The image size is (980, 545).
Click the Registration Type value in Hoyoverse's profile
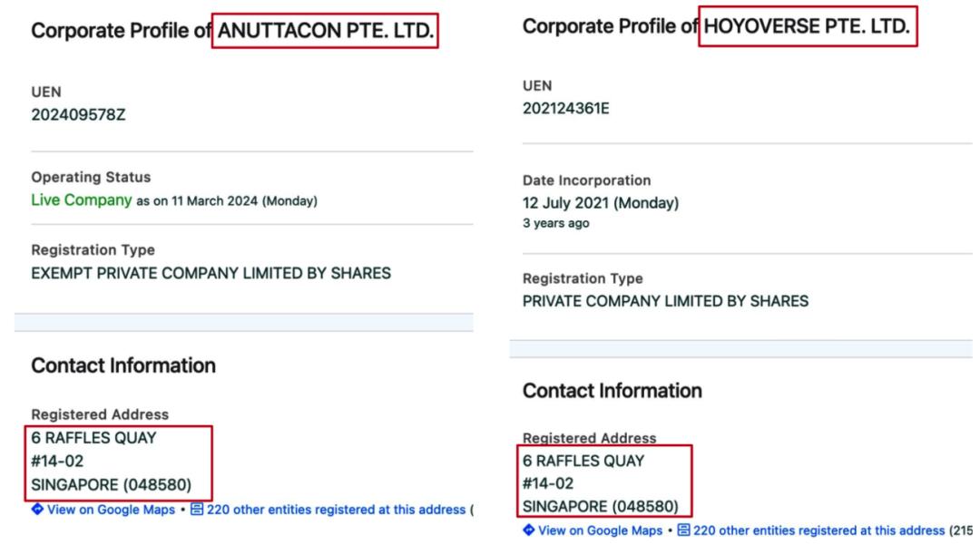(x=665, y=301)
